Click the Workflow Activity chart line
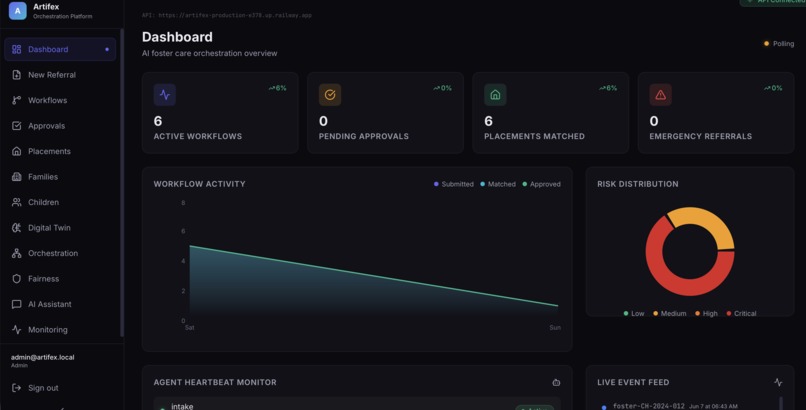This screenshot has width=806, height=410. [374, 276]
